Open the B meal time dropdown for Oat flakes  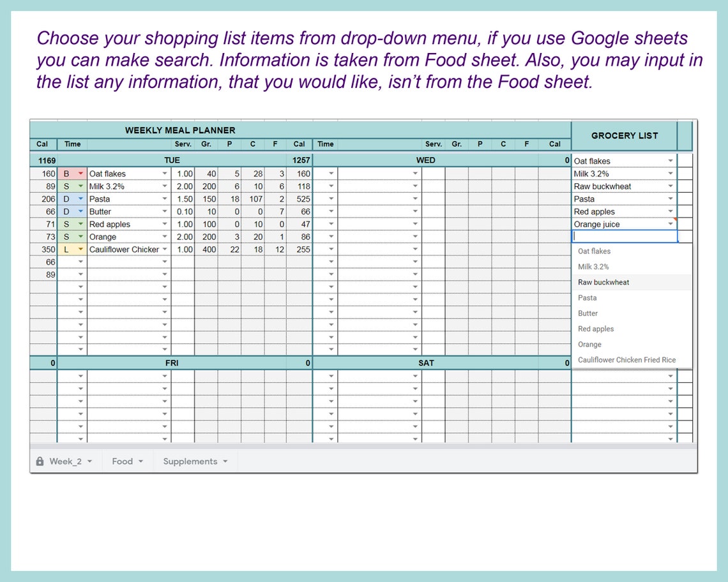tap(81, 173)
